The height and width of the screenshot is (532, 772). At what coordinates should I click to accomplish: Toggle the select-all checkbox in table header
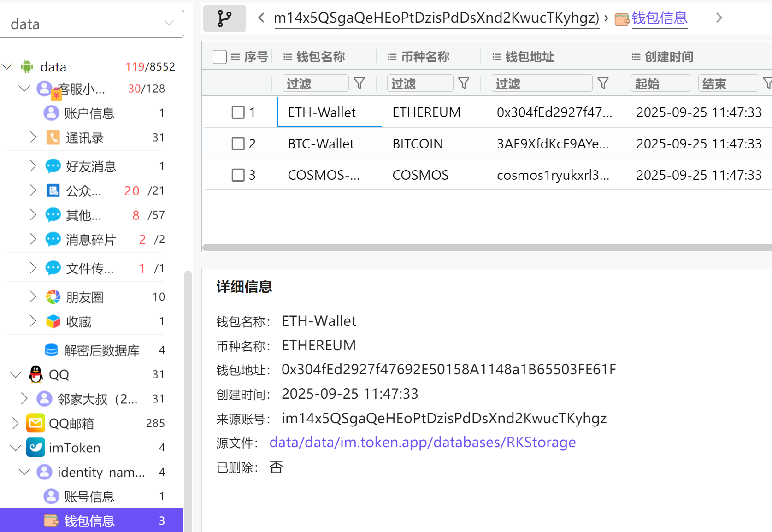pos(220,57)
